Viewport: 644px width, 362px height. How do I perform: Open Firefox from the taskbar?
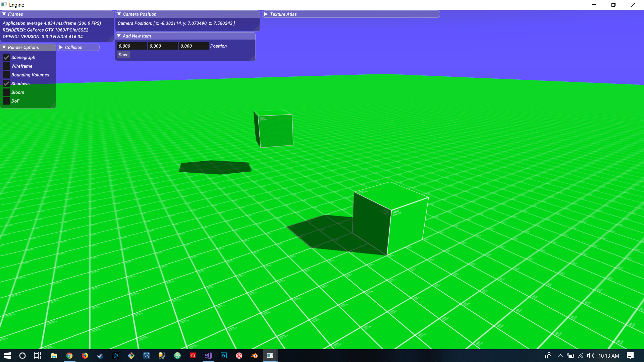tap(85, 356)
